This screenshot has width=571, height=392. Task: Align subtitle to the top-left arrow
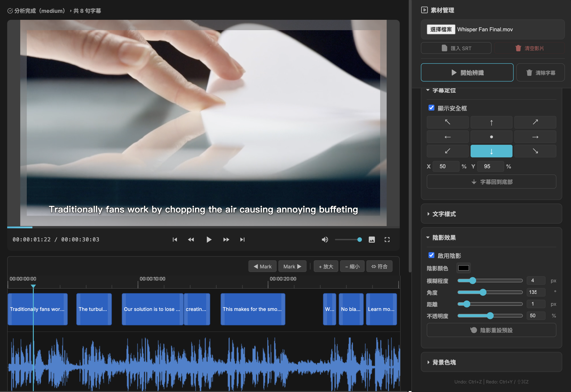click(x=447, y=122)
